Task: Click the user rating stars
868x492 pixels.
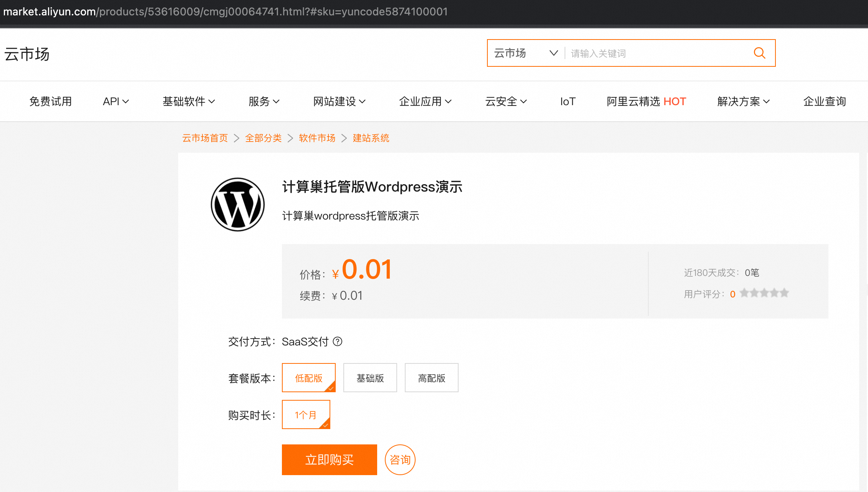Action: point(764,293)
